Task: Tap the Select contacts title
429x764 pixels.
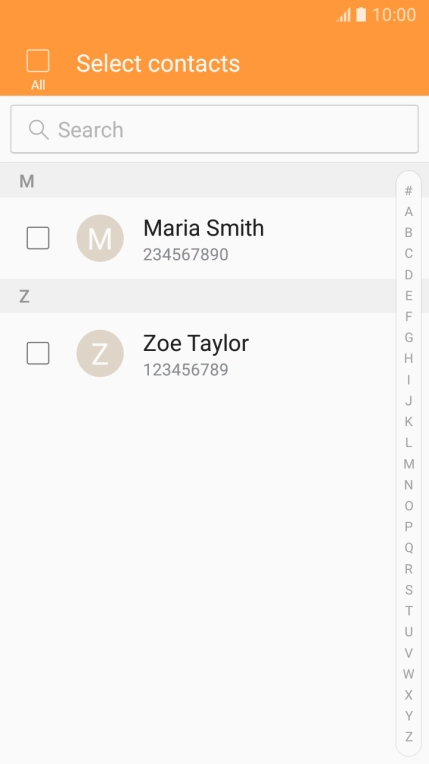Action: tap(158, 63)
